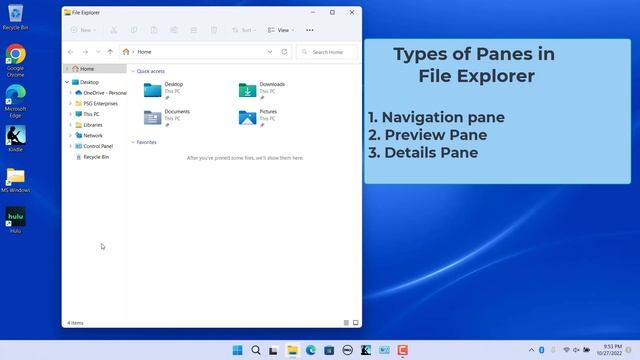Open the Sort dropdown
This screenshot has width=640, height=360.
(x=244, y=30)
